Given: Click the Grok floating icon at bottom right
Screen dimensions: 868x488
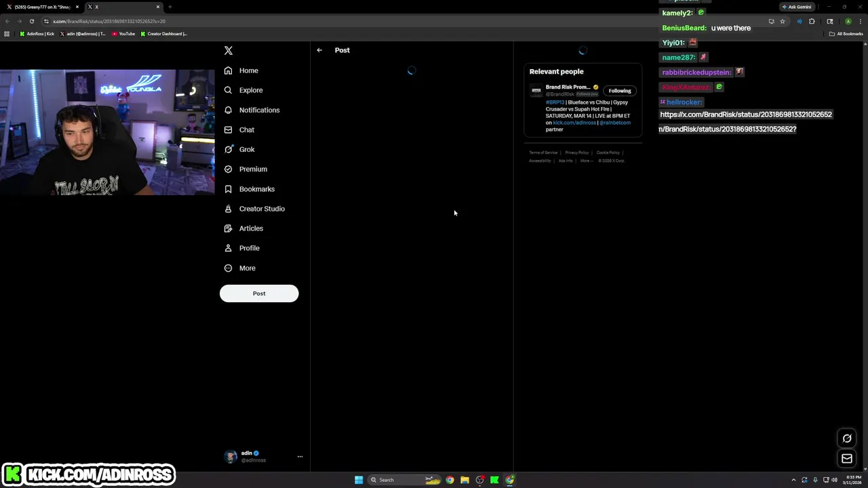Looking at the screenshot, I should (x=847, y=439).
